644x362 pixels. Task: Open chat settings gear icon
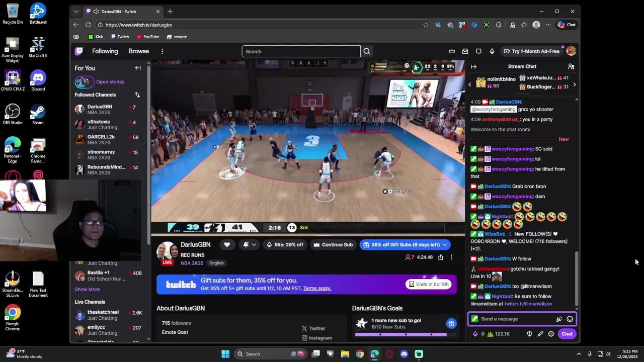(551, 334)
